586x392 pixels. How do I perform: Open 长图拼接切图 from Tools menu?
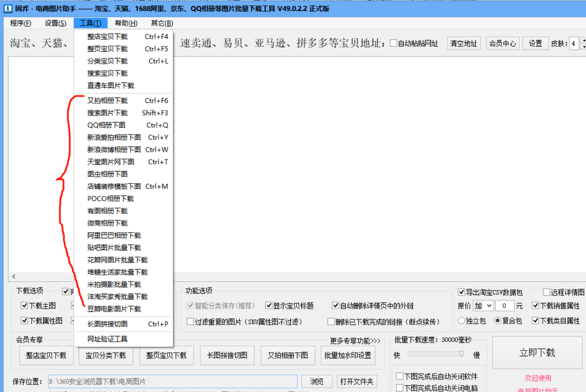click(123, 324)
